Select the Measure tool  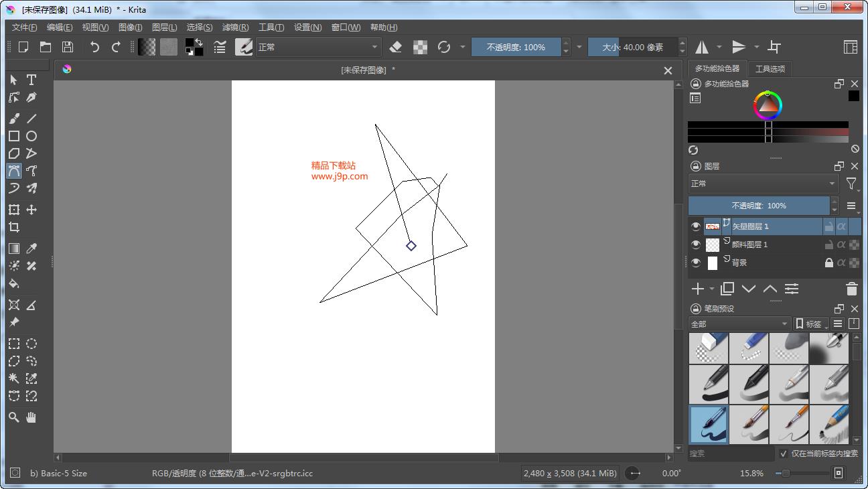click(x=31, y=305)
